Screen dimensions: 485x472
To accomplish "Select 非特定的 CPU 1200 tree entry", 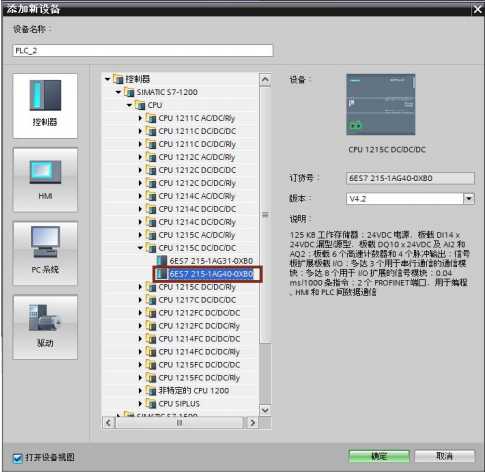I will click(x=194, y=391).
